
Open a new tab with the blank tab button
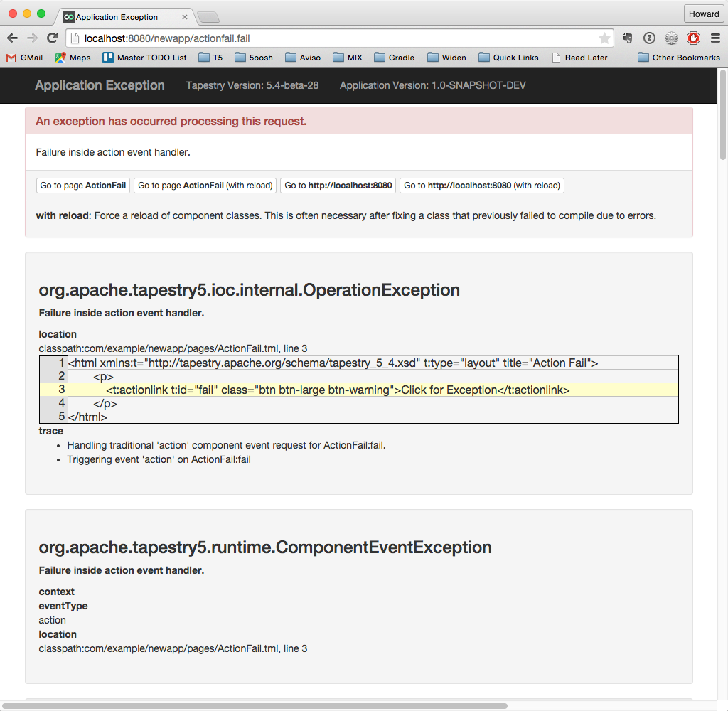coord(208,17)
